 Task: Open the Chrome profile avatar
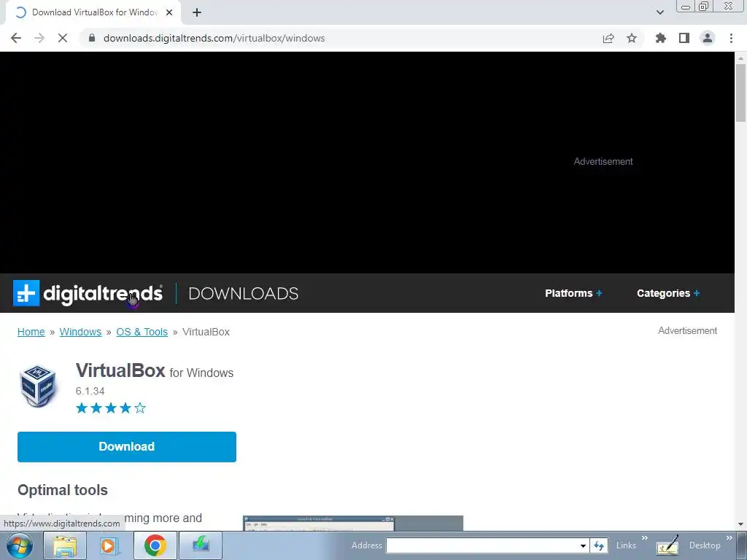708,38
